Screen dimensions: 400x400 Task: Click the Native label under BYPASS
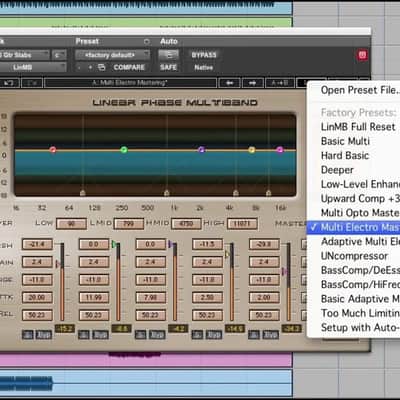pyautogui.click(x=204, y=67)
